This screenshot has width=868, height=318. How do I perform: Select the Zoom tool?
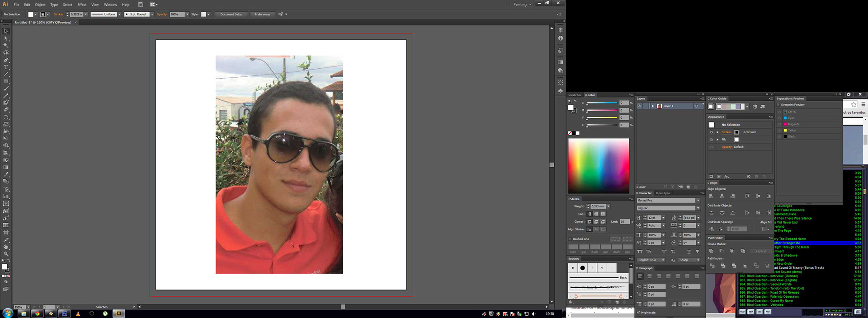point(6,254)
